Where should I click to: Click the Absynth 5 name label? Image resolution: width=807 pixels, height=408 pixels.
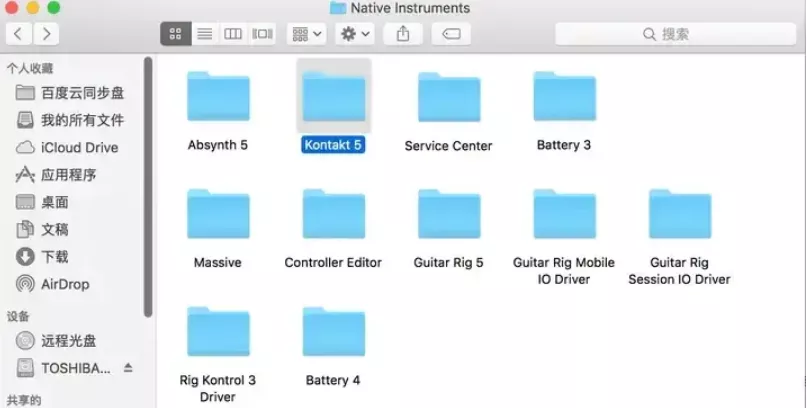[218, 145]
